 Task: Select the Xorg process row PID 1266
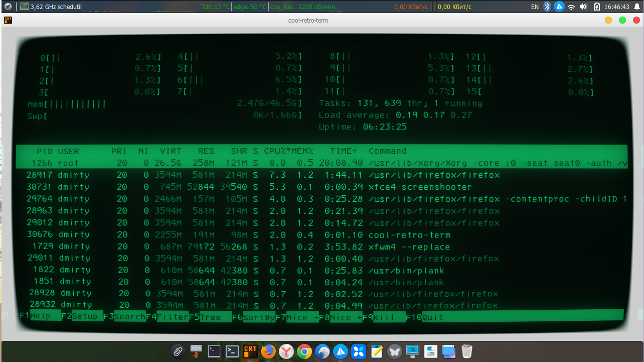click(x=322, y=163)
